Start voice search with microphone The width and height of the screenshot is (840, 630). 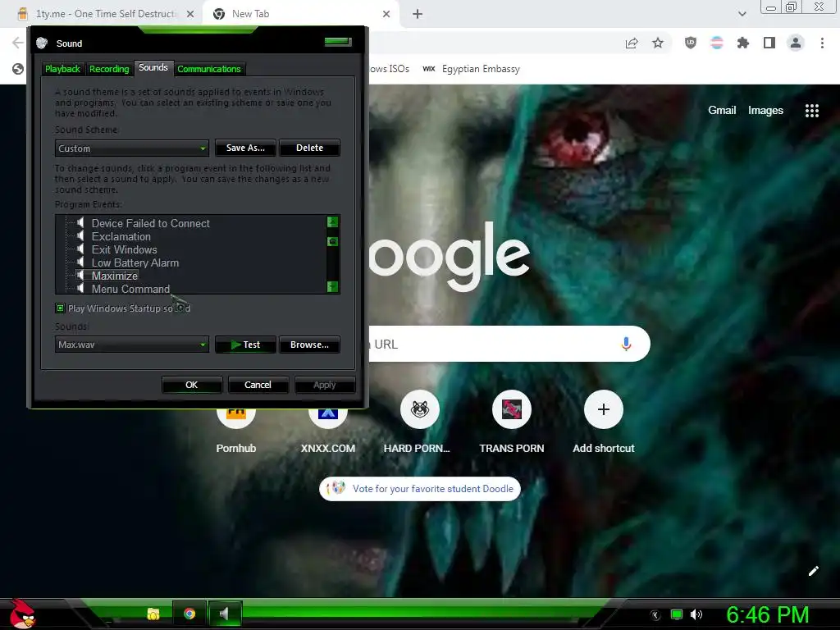click(x=626, y=344)
